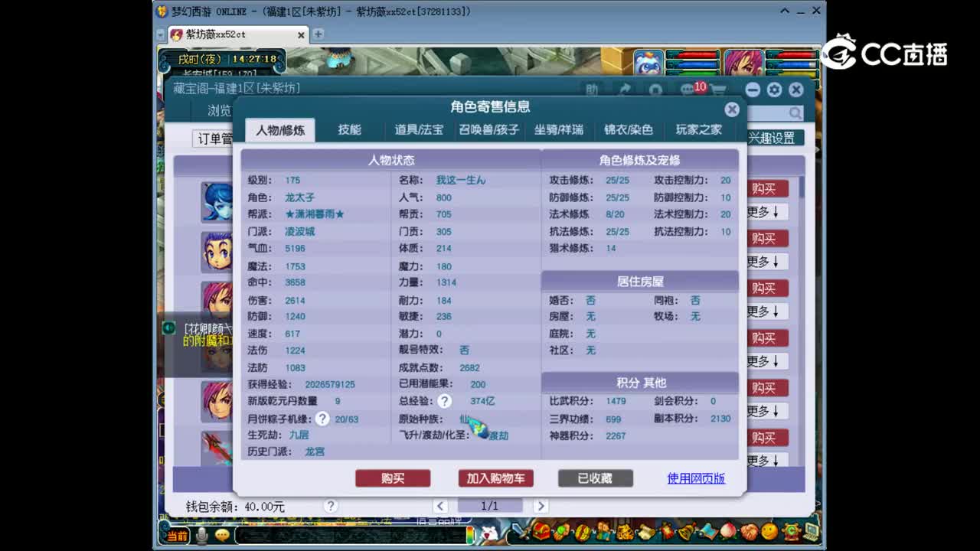Open the red treasure chest icon in the bottom toolbar
The image size is (980, 551).
(x=542, y=531)
